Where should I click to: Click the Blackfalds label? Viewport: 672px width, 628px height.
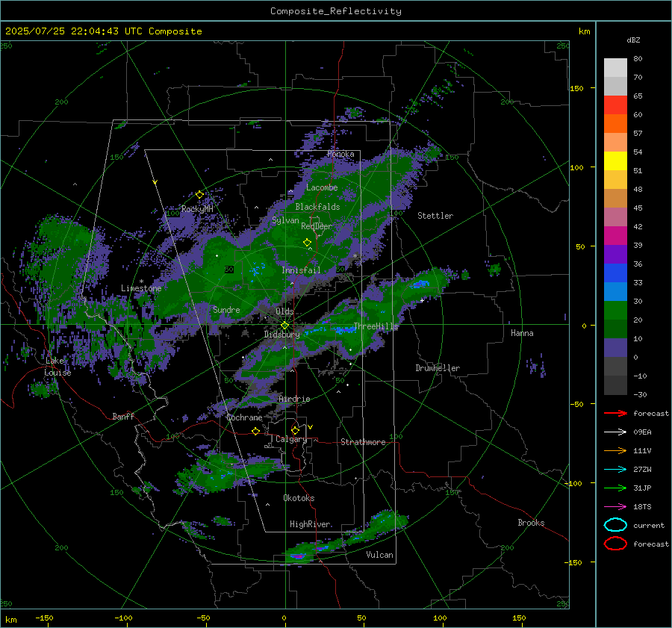[317, 207]
